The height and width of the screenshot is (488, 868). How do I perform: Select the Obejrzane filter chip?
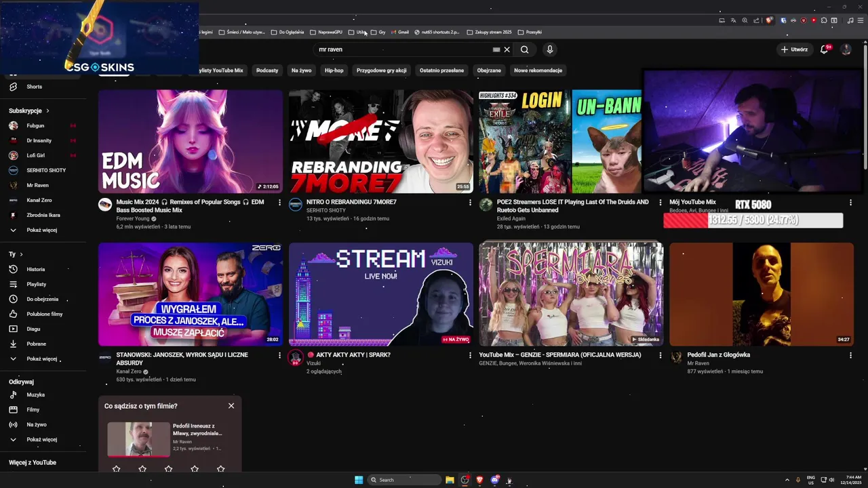point(489,70)
